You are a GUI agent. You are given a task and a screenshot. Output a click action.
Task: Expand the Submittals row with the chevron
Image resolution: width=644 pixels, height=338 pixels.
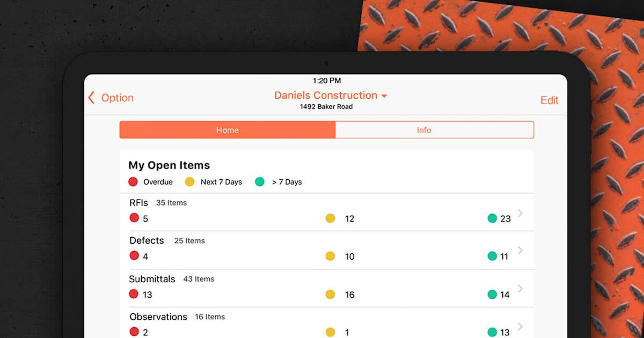[x=519, y=289]
